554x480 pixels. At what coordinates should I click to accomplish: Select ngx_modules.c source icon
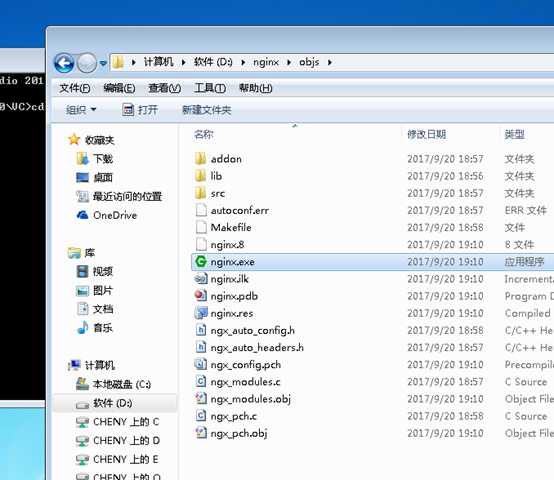pyautogui.click(x=201, y=381)
